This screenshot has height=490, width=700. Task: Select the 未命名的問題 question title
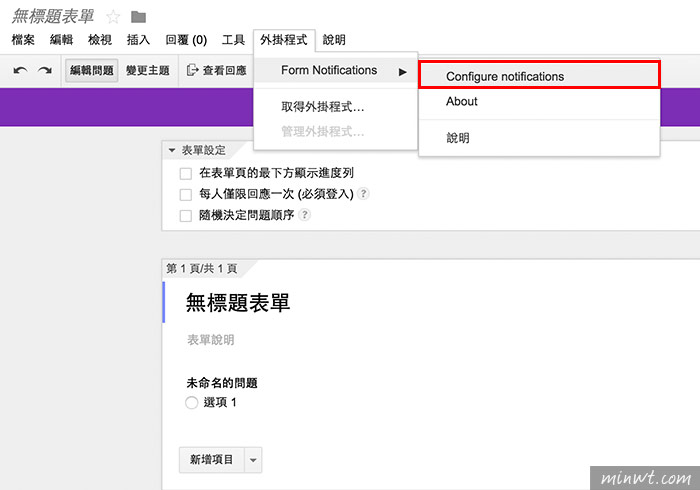(x=222, y=382)
